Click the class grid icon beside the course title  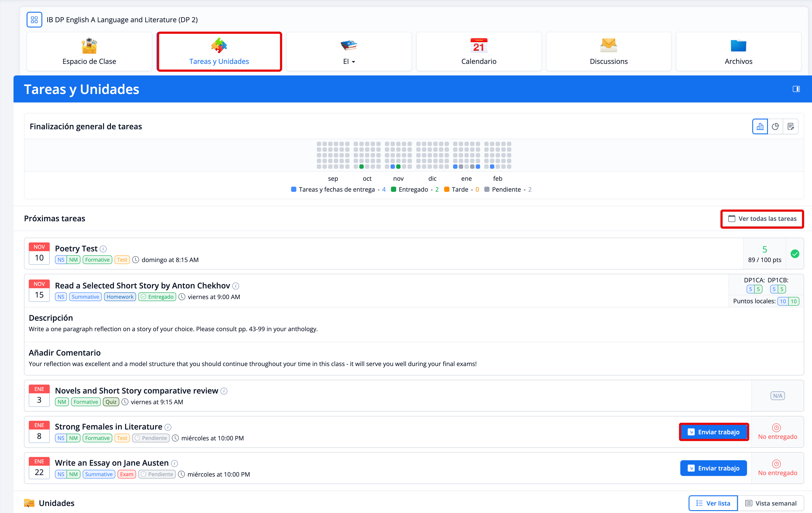34,20
